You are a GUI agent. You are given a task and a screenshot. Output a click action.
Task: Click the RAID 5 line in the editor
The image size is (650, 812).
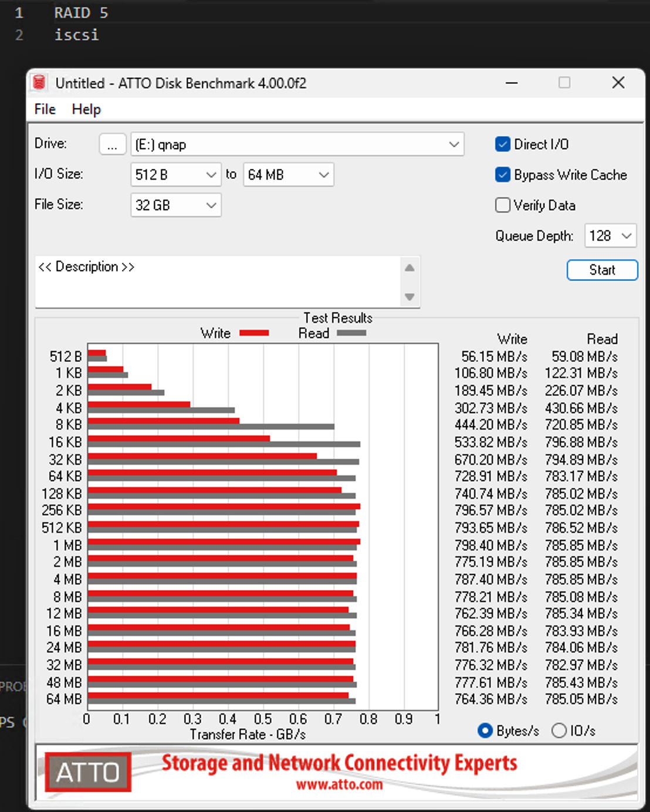tap(81, 13)
